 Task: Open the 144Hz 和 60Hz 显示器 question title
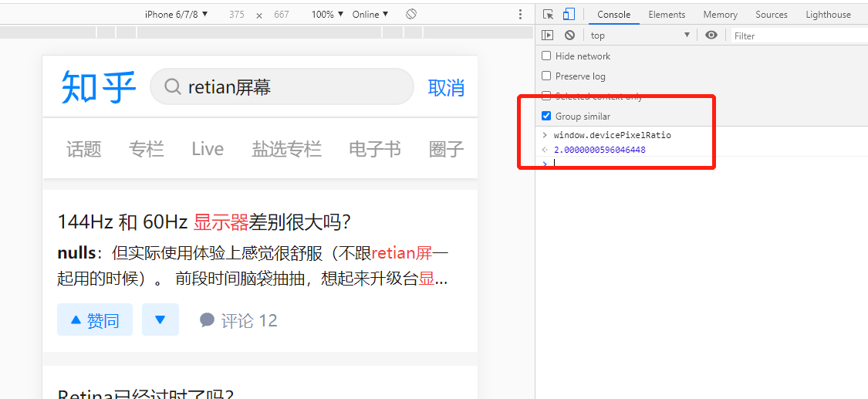point(204,222)
